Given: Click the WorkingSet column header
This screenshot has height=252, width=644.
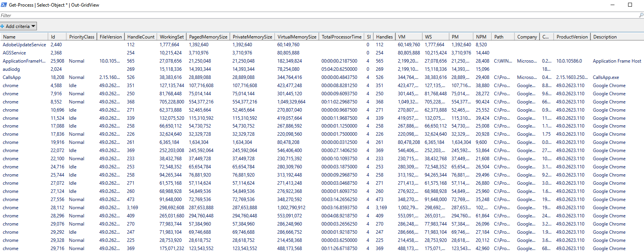Looking at the screenshot, I should (171, 37).
